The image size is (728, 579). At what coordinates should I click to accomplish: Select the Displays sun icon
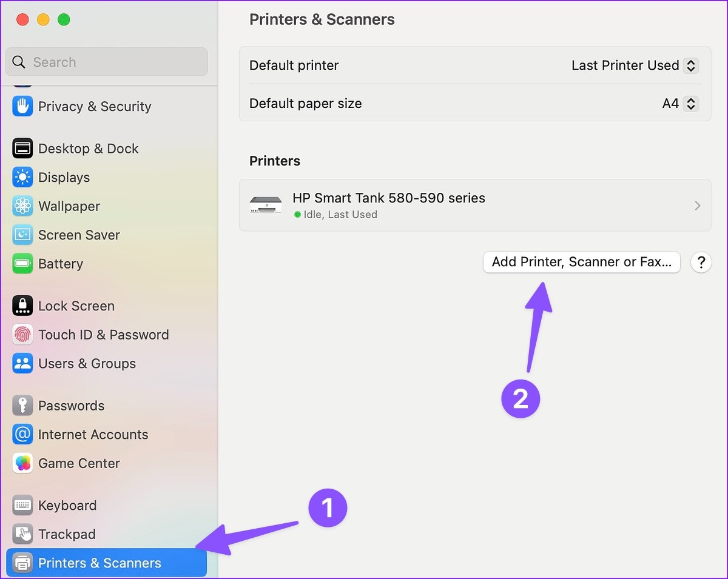[22, 178]
